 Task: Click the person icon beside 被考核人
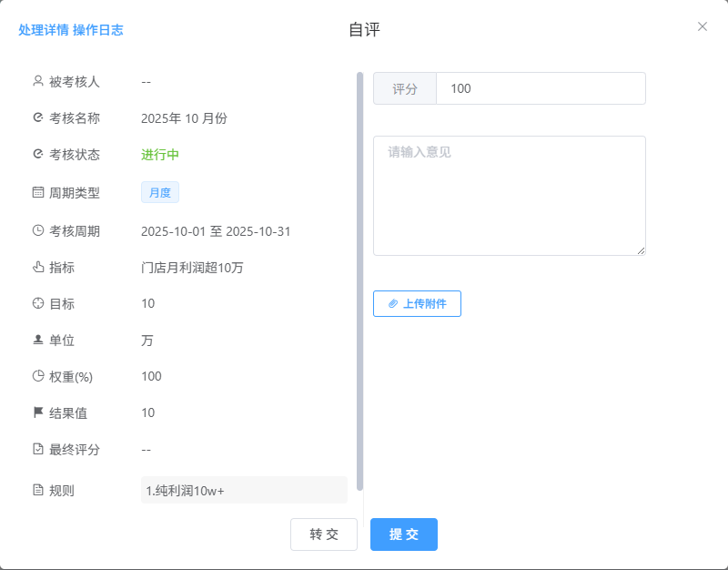pos(38,81)
